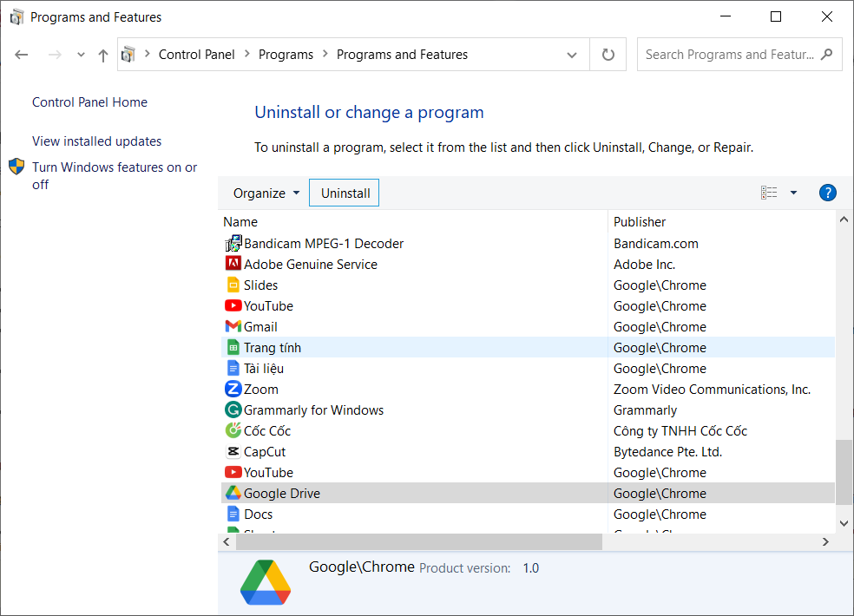Click the Gmail envelope icon
854x616 pixels.
233,326
